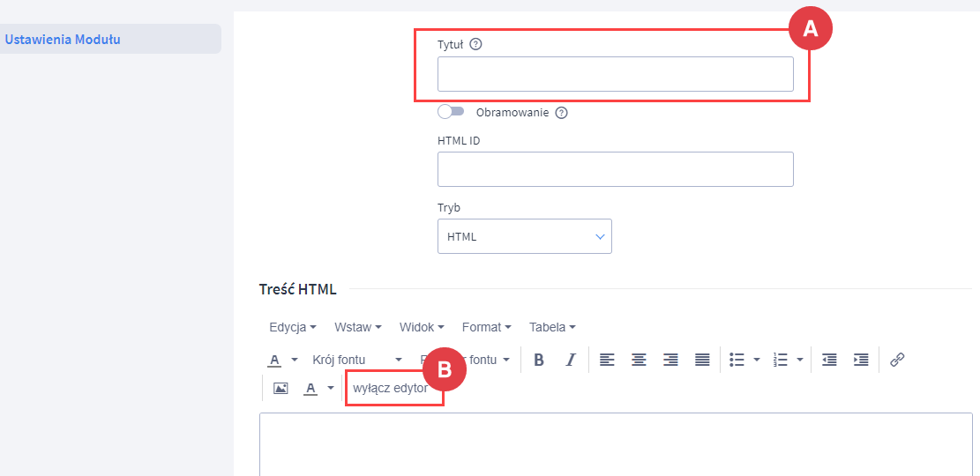The image size is (980, 476).
Task: Justify the text alignment
Action: click(702, 360)
